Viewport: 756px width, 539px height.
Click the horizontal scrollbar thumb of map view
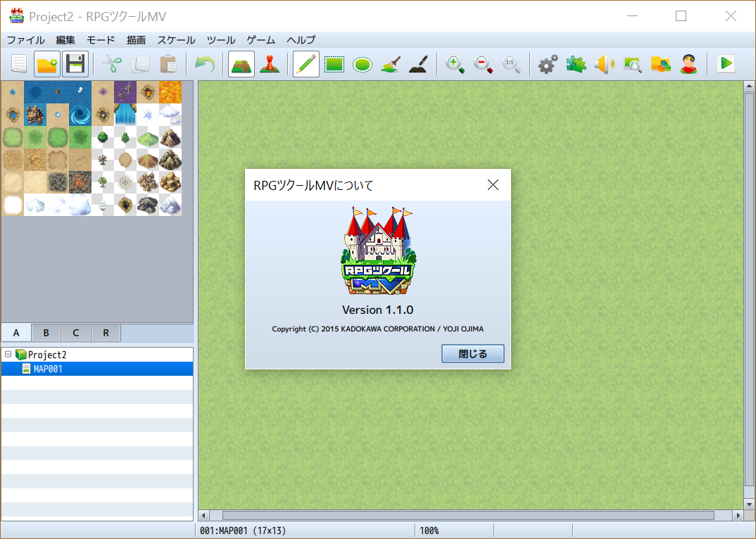tap(468, 515)
